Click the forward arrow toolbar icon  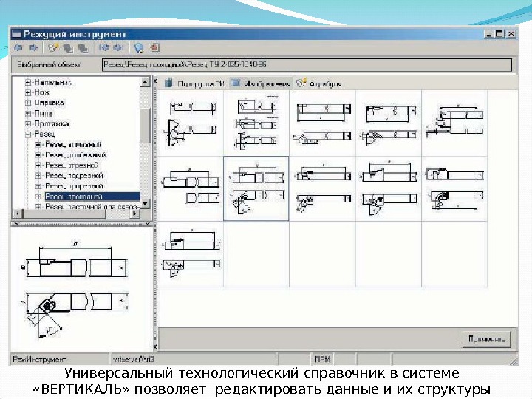click(x=33, y=47)
